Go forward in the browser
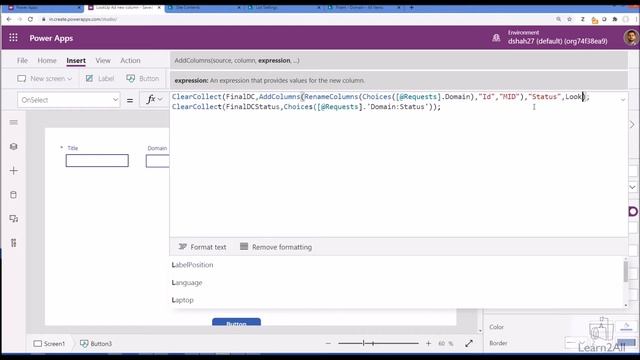640x360 pixels. [x=19, y=19]
